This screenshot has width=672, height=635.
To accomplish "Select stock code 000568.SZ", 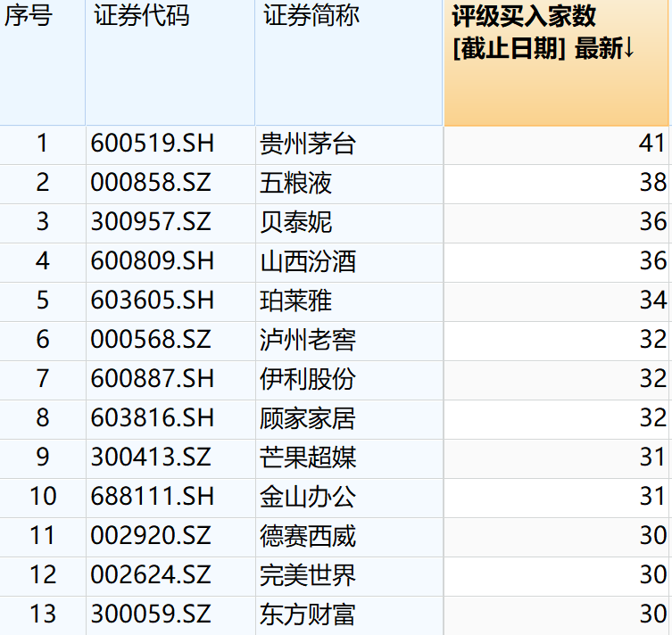I will 151,340.
